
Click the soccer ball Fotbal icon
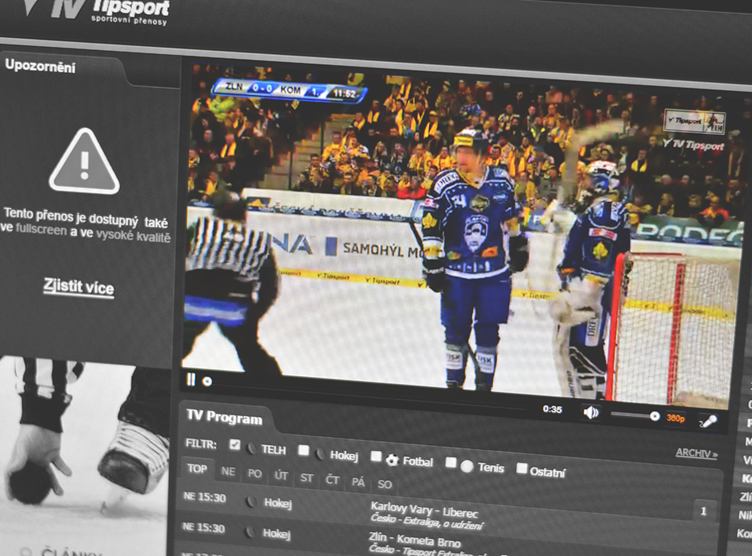click(x=392, y=460)
